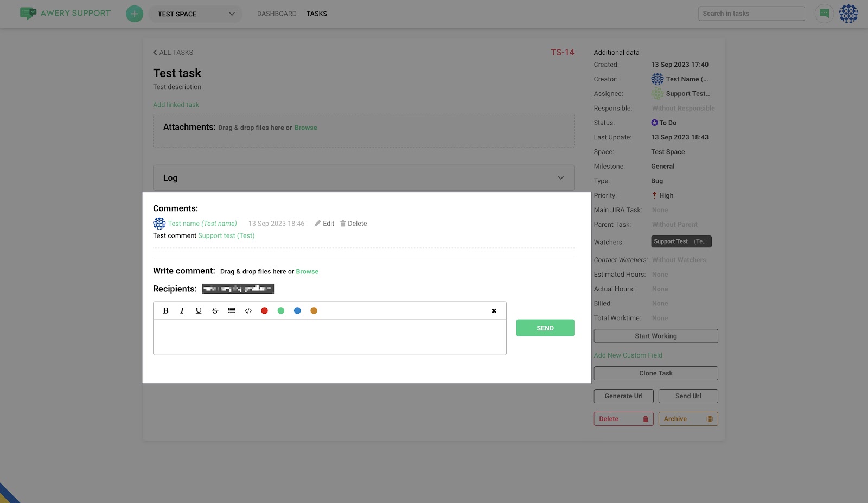
Task: Toggle italic formatting in comment editor
Action: (182, 311)
